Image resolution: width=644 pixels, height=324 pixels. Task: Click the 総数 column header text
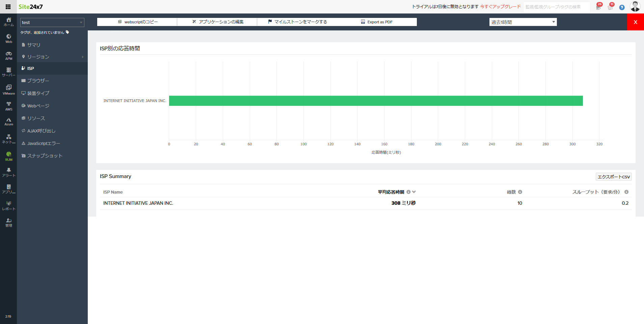click(x=511, y=192)
